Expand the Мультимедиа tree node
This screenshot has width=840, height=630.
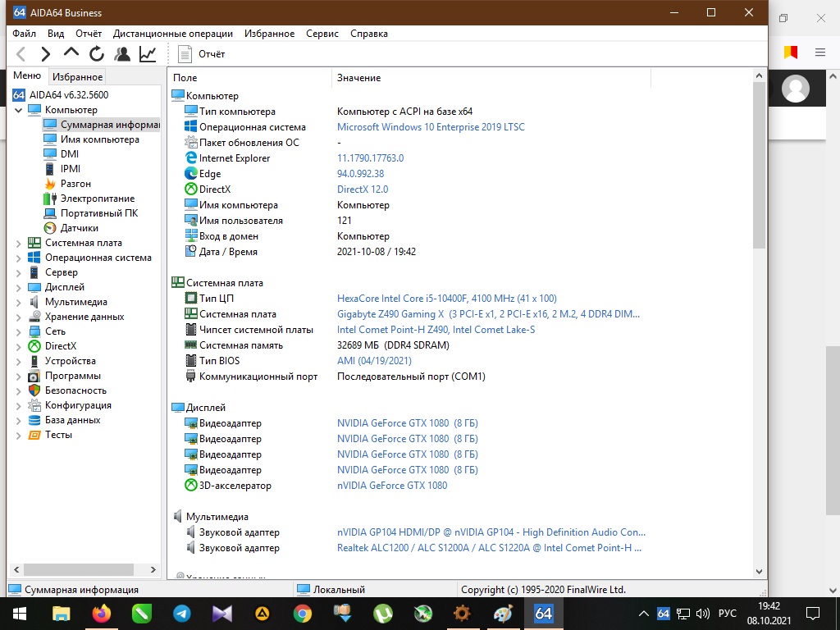pos(19,302)
